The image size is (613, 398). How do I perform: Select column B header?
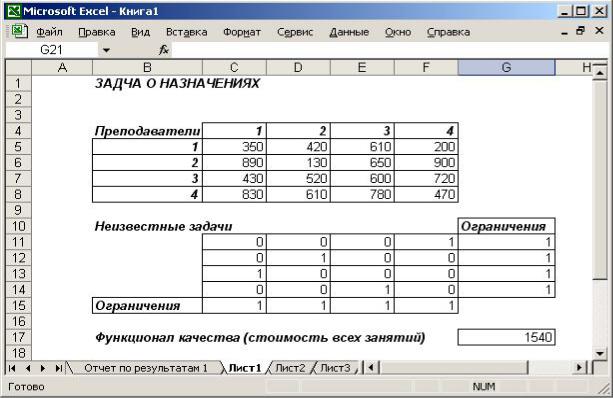[x=147, y=67]
